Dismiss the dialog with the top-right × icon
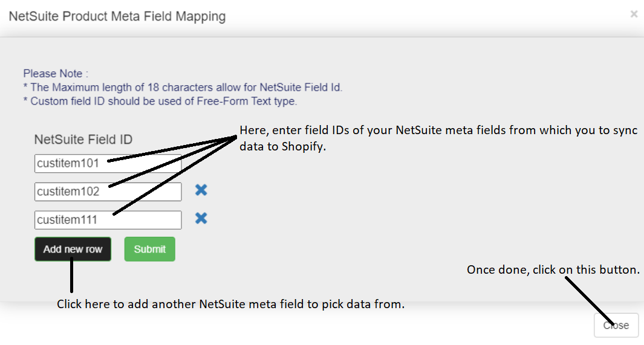Viewport: 644px width, 345px height. pyautogui.click(x=634, y=14)
